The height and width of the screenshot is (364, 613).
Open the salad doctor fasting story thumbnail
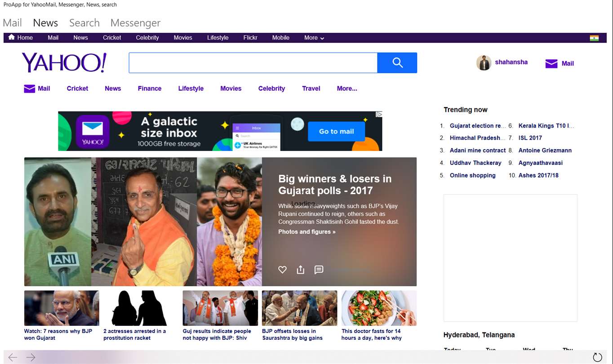click(x=379, y=308)
